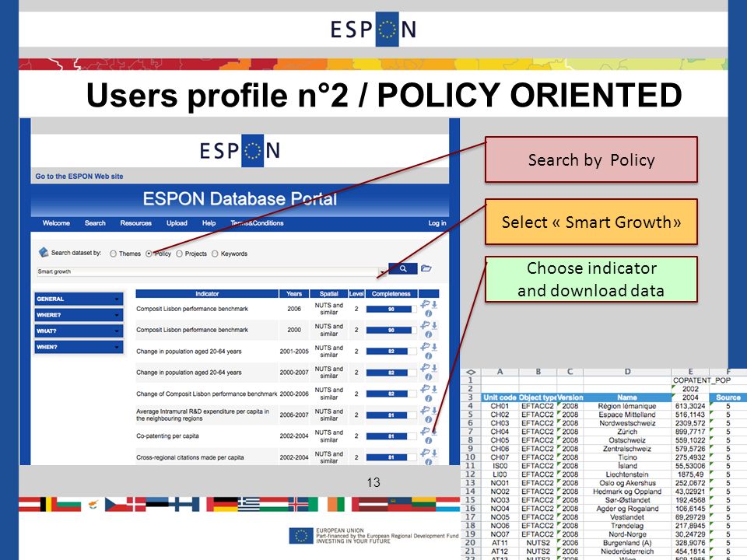Viewport: 747px width, 560px height.
Task: Click ESPON logo in database portal header
Action: point(240,150)
